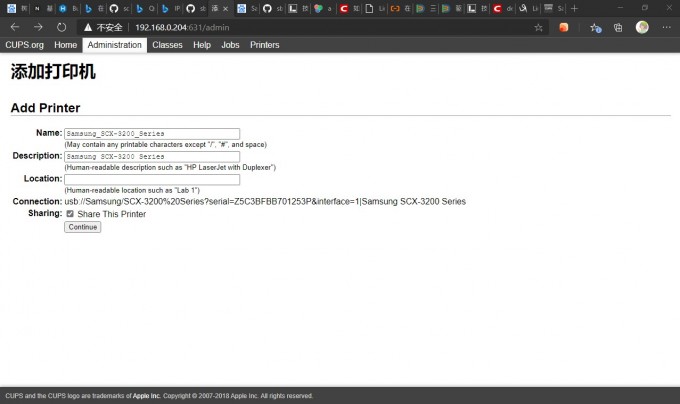
Task: Switch to the colorful circles icon tab
Action: click(x=324, y=9)
